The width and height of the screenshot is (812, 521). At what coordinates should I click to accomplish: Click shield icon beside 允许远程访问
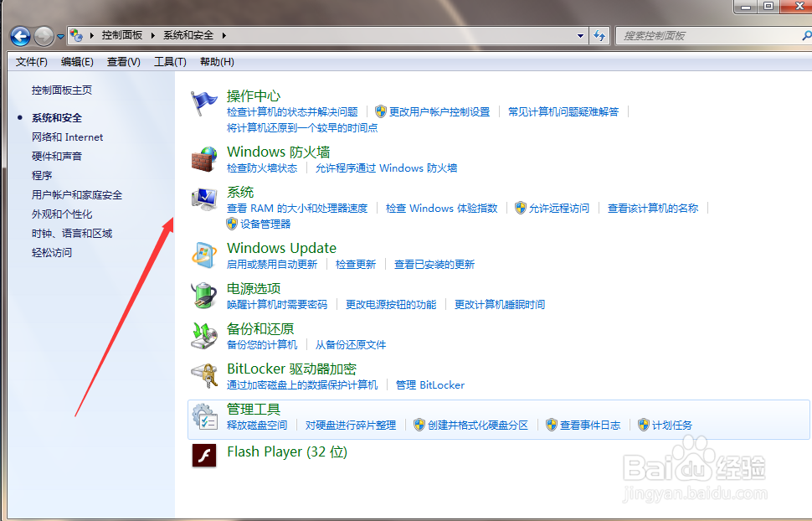coord(521,208)
